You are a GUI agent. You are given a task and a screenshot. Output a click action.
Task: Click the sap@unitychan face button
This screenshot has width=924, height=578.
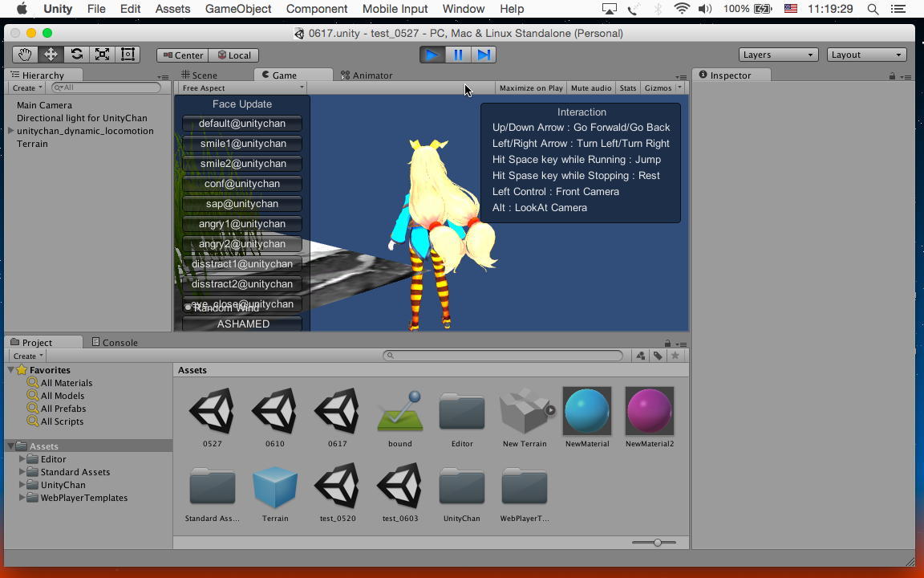[242, 203]
